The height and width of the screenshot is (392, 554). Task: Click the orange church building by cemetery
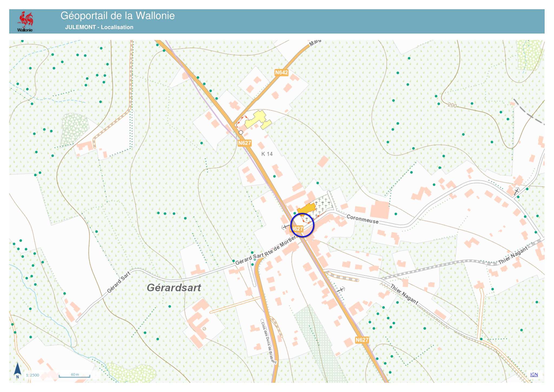(307, 209)
